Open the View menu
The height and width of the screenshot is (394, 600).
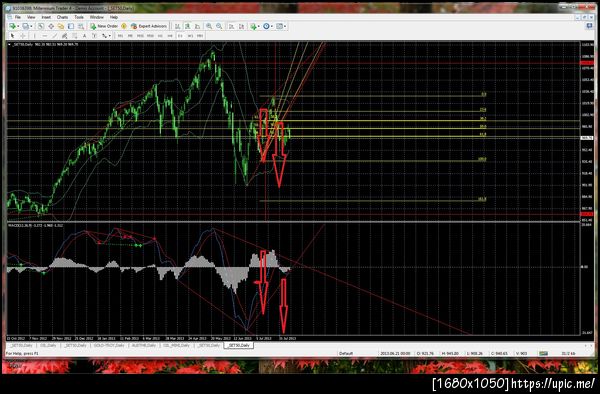[x=31, y=17]
